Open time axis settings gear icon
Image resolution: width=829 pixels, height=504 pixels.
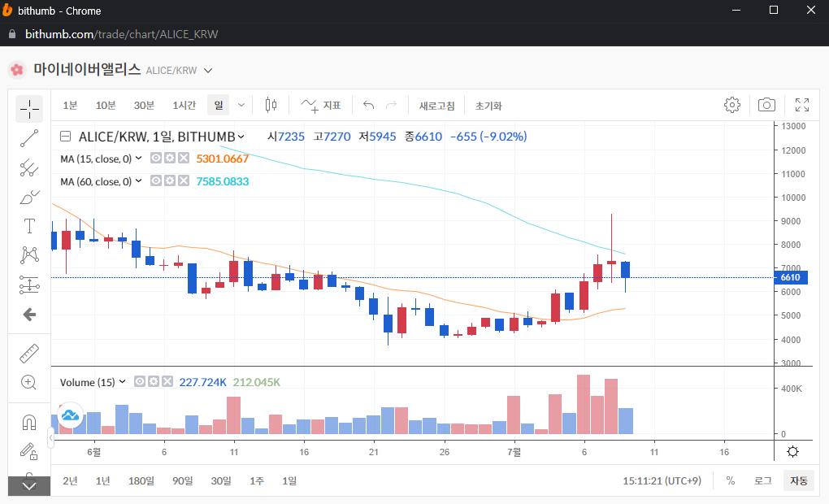[x=792, y=452]
